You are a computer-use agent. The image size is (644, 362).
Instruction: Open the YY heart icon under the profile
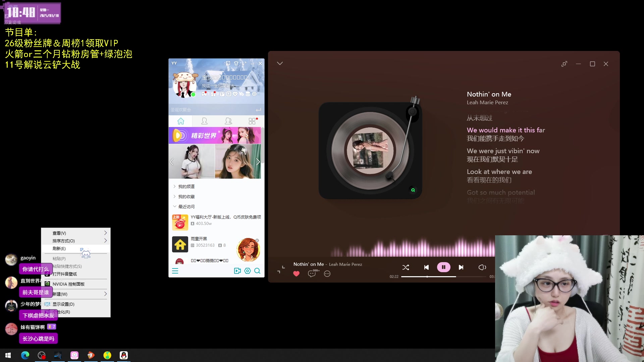click(x=235, y=94)
